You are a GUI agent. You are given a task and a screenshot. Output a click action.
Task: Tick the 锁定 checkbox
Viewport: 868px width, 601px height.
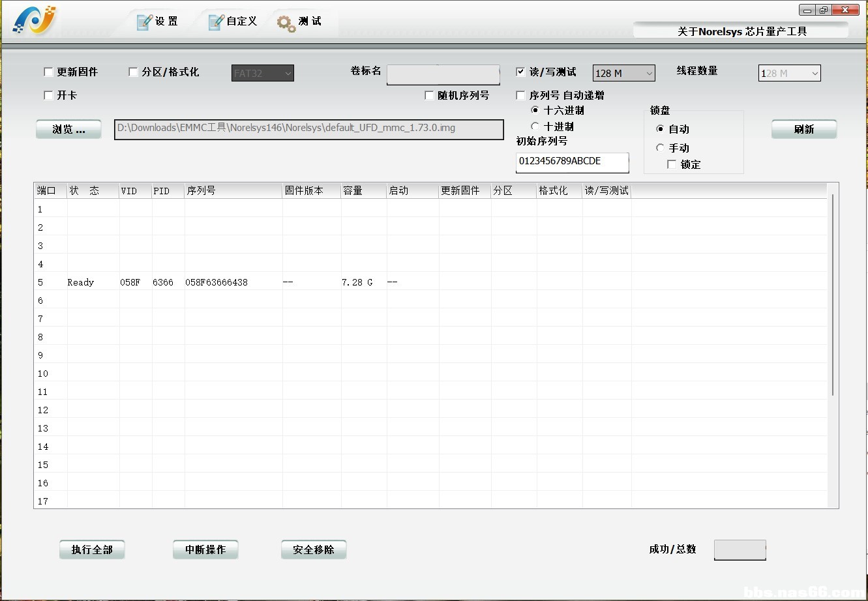click(672, 165)
